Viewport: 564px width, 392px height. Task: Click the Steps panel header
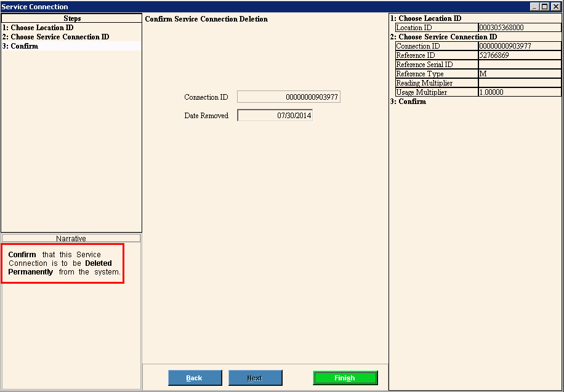point(71,18)
